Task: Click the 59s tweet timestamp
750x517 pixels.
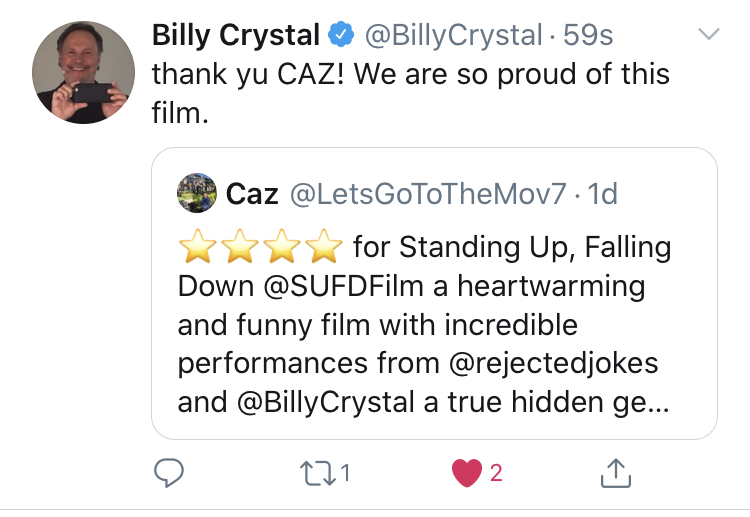Action: click(x=588, y=36)
